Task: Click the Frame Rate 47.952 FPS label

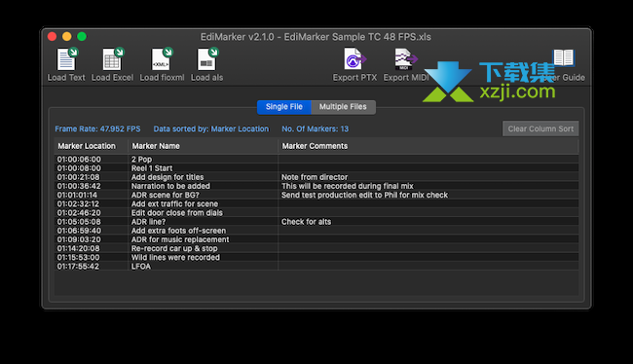Action: (97, 128)
